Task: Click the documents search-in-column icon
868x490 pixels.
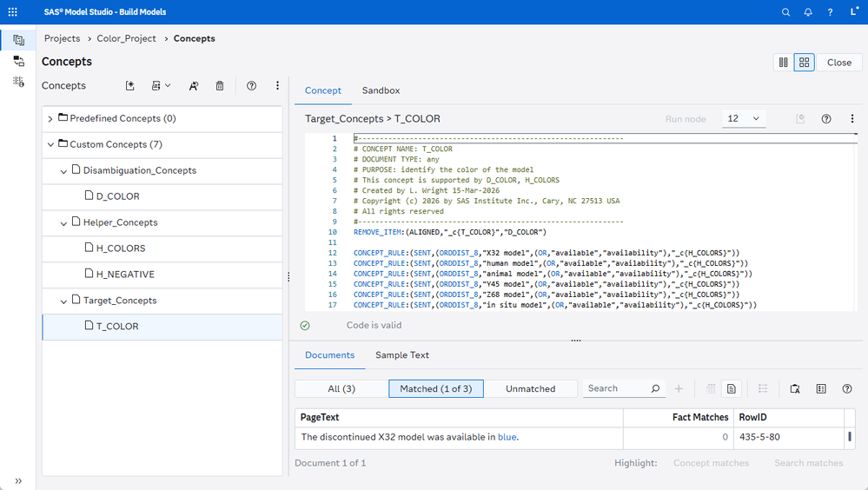Action: coord(795,388)
